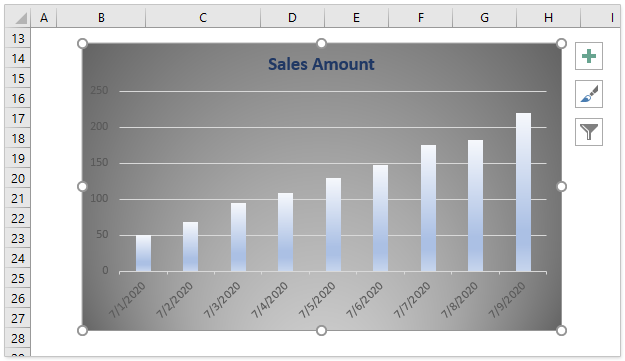Open the Chart Styles paintbrush button
625x361 pixels.
pyautogui.click(x=589, y=94)
